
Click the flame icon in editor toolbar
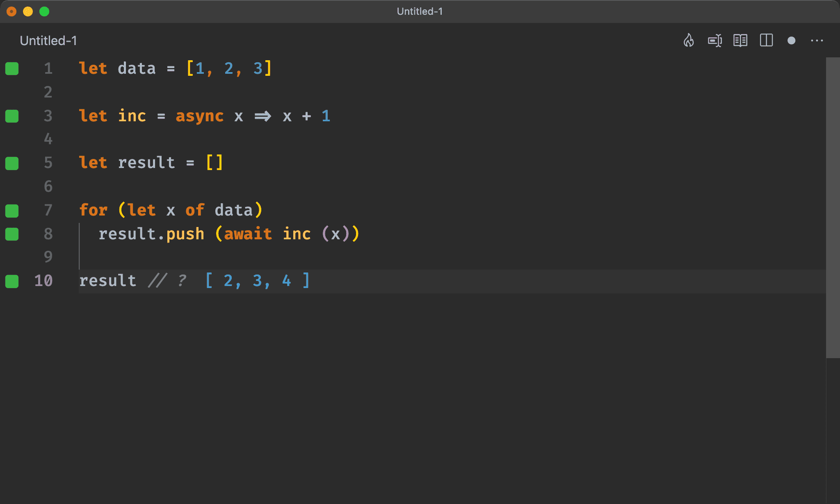pos(689,41)
